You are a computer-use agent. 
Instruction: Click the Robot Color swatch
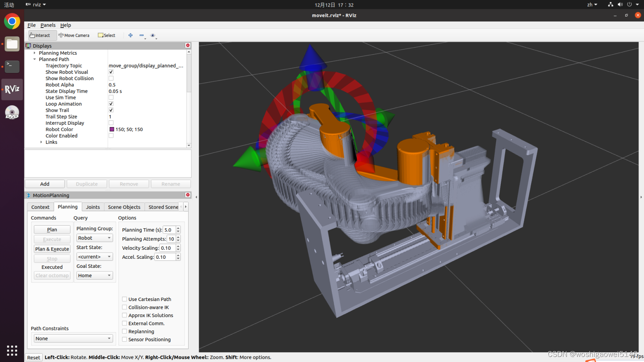tap(112, 129)
